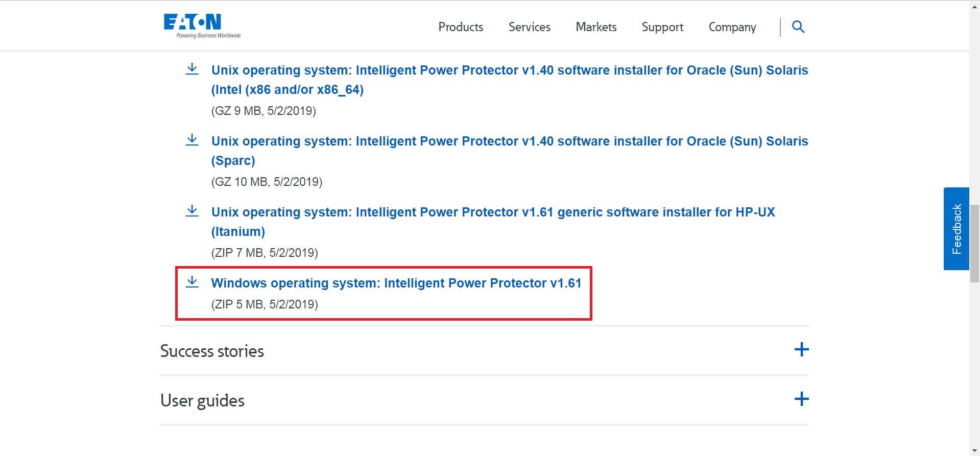Open the Company menu
980x456 pixels.
click(x=732, y=27)
